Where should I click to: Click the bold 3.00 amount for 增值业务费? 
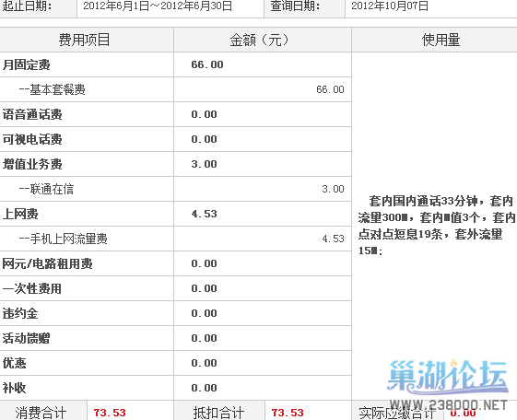tap(204, 164)
